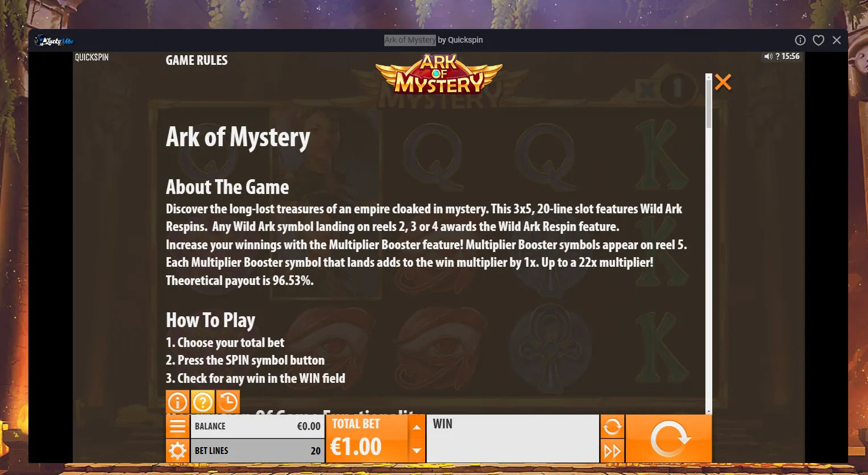Open the question mark help icon
Viewport: 868px width, 475px height.
point(202,402)
